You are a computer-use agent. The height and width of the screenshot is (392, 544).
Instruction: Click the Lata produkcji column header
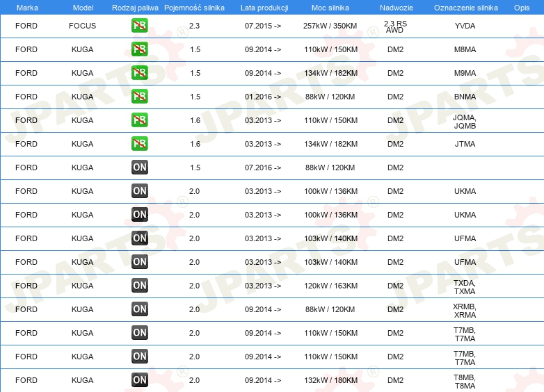pos(264,8)
